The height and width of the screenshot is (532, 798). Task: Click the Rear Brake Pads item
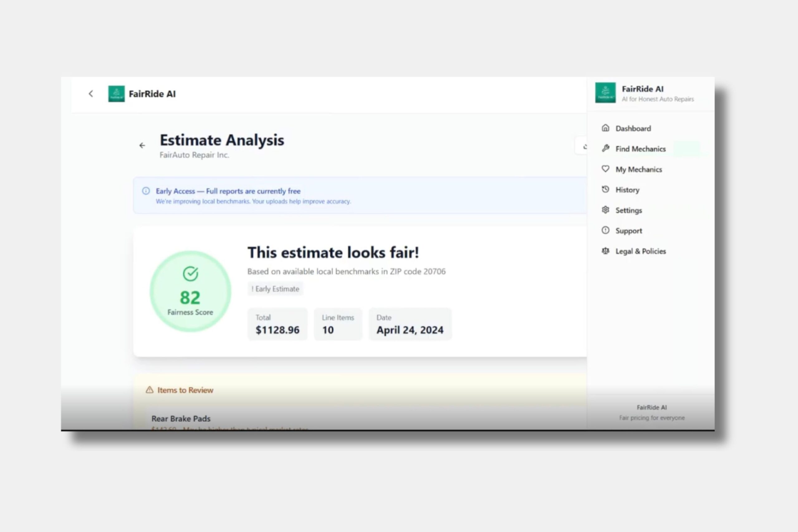click(x=181, y=419)
